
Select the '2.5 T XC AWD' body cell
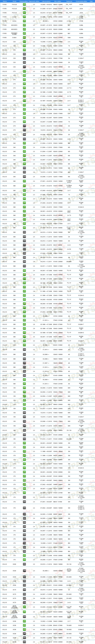[69, 612]
